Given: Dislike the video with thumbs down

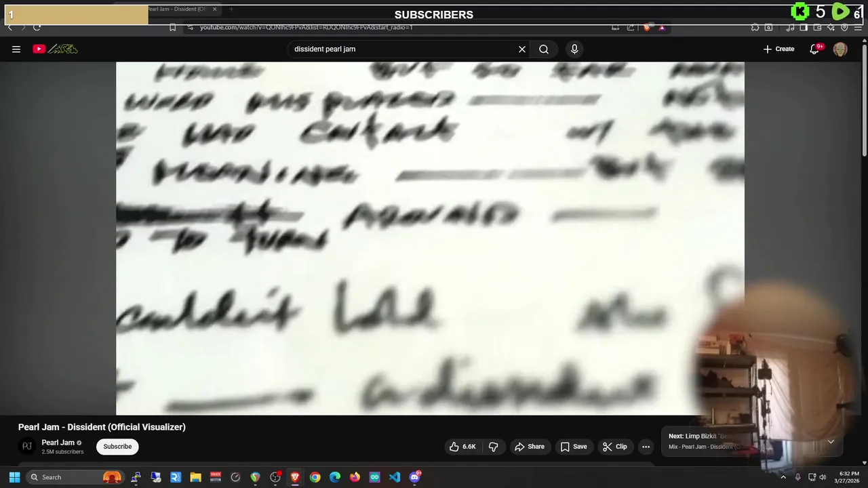Looking at the screenshot, I should (494, 447).
